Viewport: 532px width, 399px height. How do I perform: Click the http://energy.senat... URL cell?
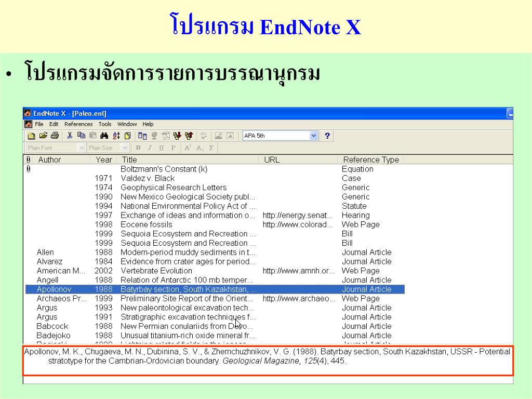click(298, 215)
